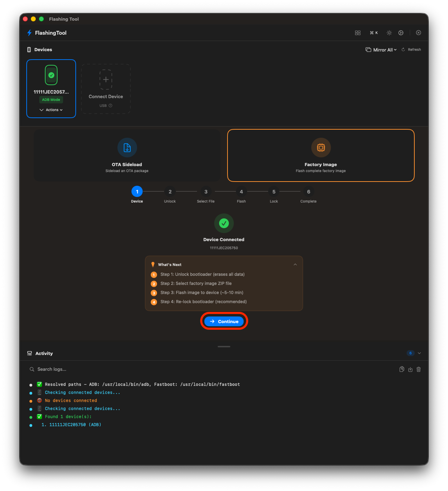Refresh the devices list
The width and height of the screenshot is (448, 491).
[411, 50]
